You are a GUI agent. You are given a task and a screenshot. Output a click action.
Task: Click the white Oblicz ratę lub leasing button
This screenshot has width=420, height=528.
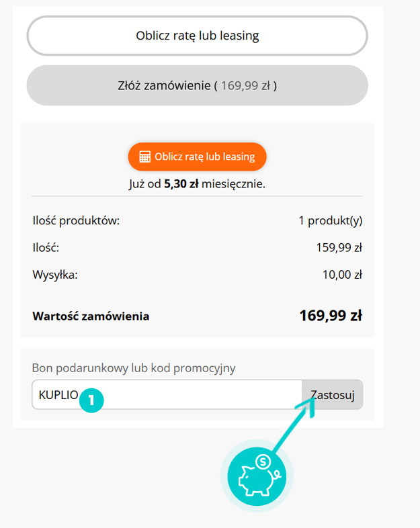tap(197, 36)
